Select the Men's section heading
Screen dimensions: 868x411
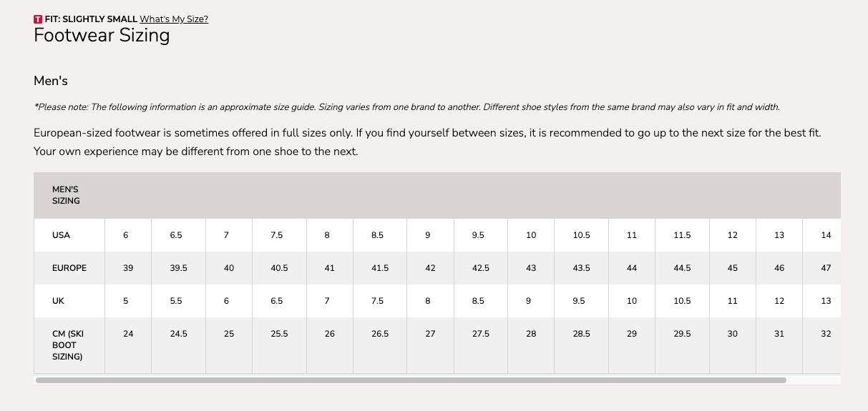coord(51,81)
